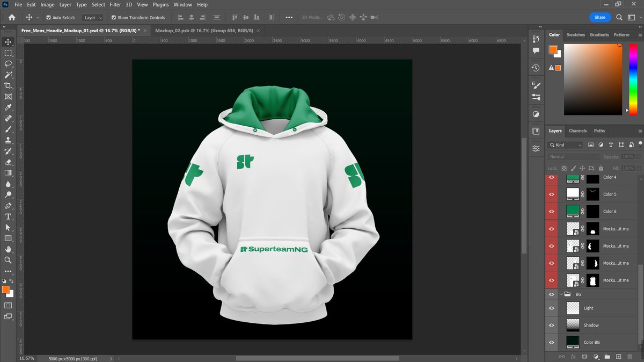Screen dimensions: 644x362
Task: Click the Share button
Action: click(x=600, y=17)
